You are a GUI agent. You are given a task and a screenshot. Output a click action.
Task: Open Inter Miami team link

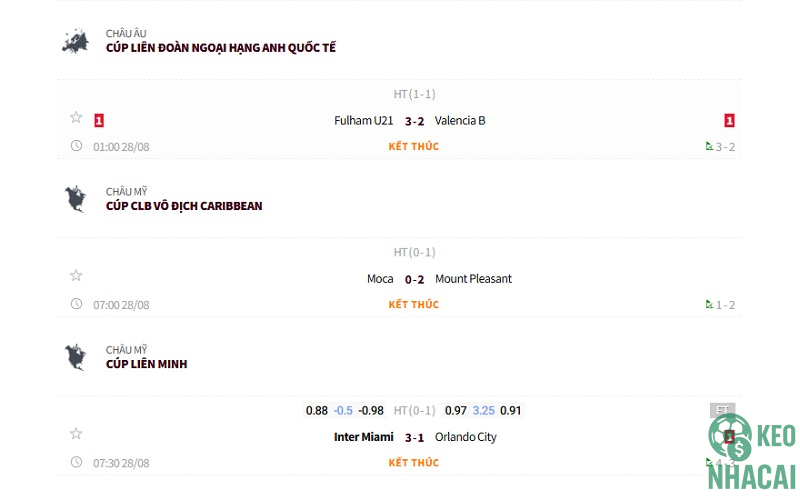tap(364, 437)
